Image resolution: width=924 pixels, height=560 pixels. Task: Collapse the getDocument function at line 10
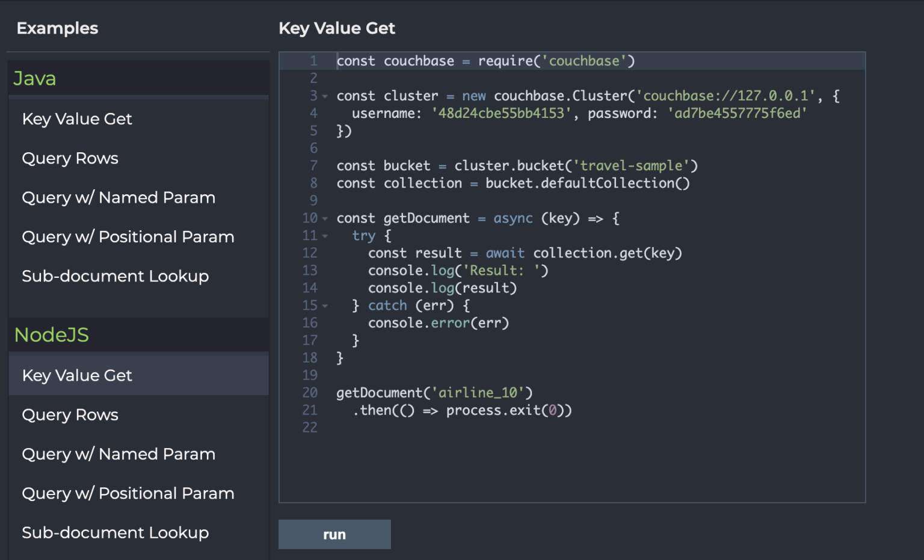(324, 218)
